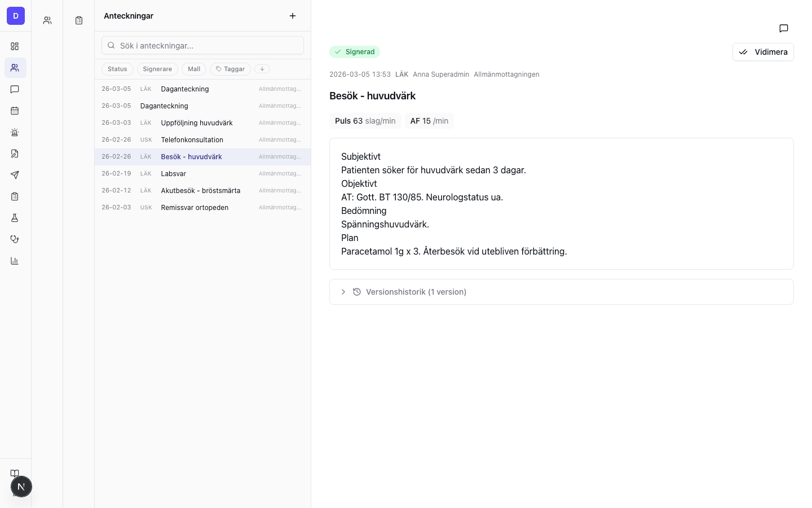Image resolution: width=812 pixels, height=508 pixels.
Task: Open the Mall filter
Action: click(194, 69)
